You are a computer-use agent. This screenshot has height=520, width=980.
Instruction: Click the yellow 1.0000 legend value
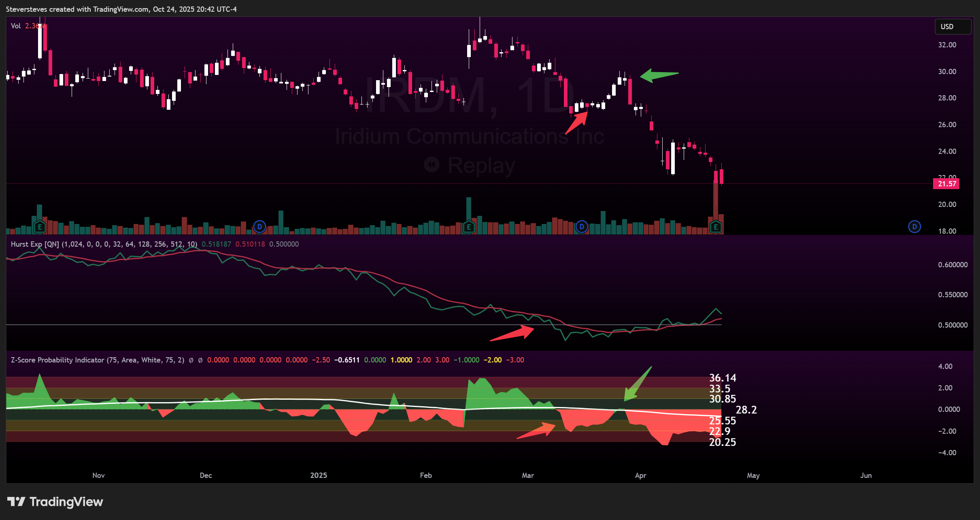pyautogui.click(x=401, y=360)
